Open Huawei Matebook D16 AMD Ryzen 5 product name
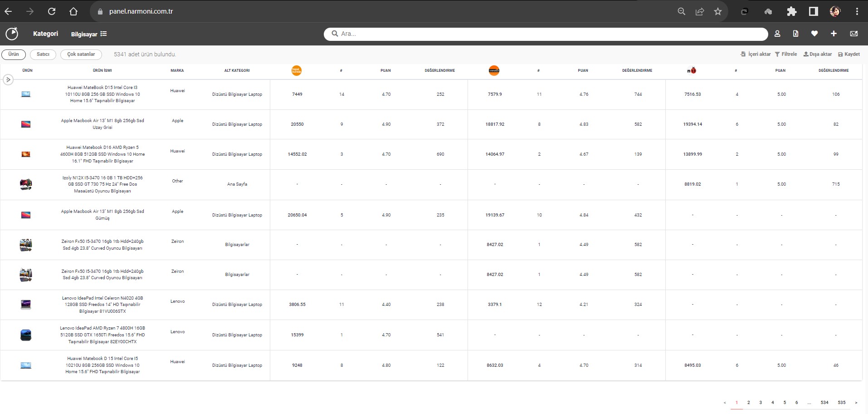 [102, 154]
